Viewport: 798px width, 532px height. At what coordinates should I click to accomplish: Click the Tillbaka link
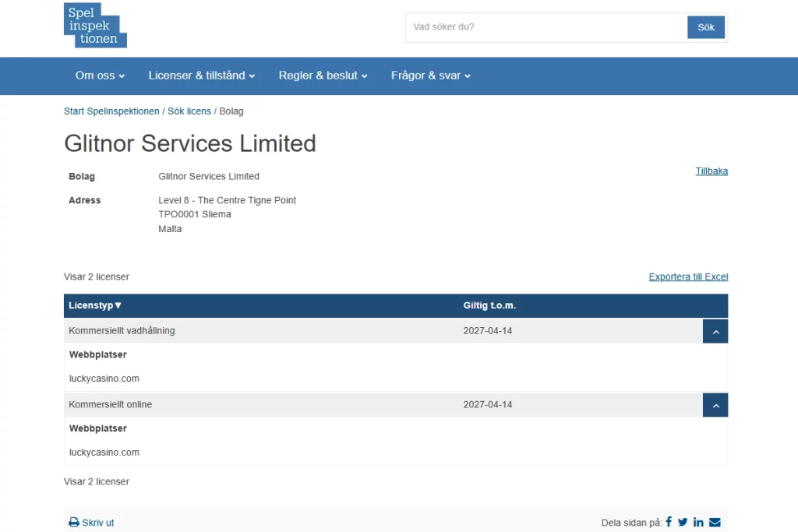[x=711, y=171]
